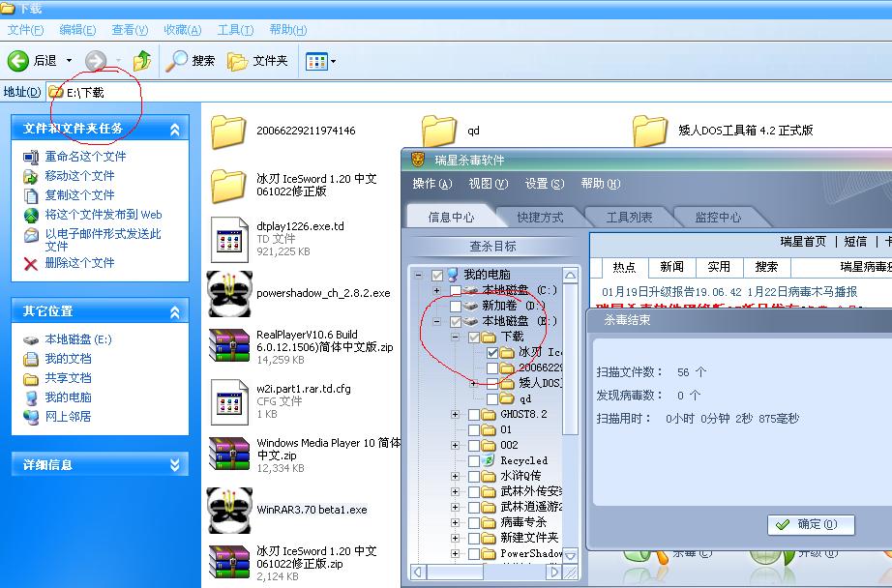Collapse the 本地磁盘 (E:) tree node
This screenshot has height=588, width=892.
(x=437, y=322)
